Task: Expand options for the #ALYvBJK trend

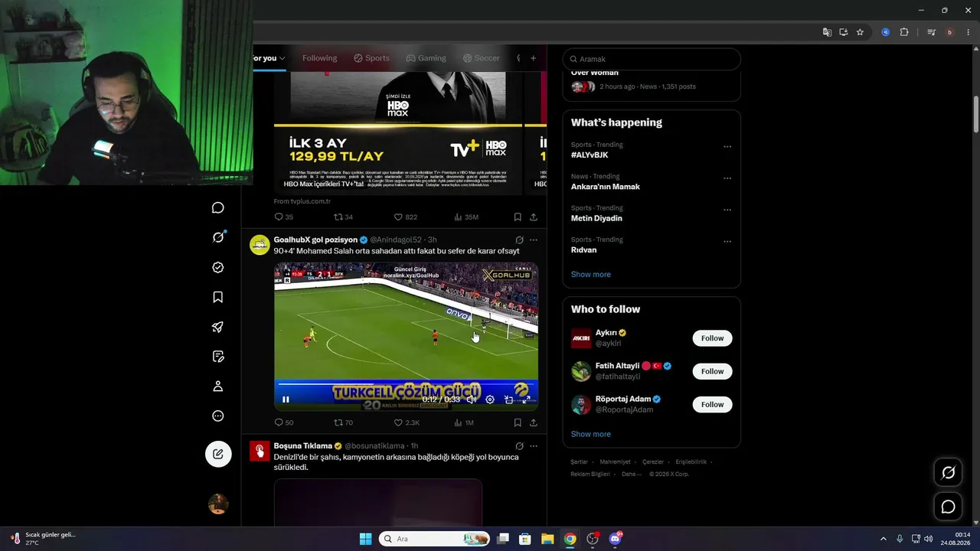Action: (727, 147)
